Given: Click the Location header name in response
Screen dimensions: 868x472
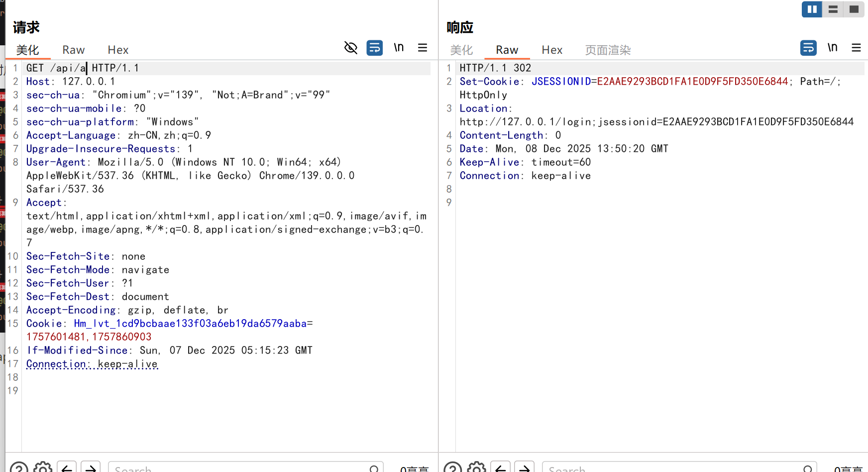Looking at the screenshot, I should click(483, 109).
